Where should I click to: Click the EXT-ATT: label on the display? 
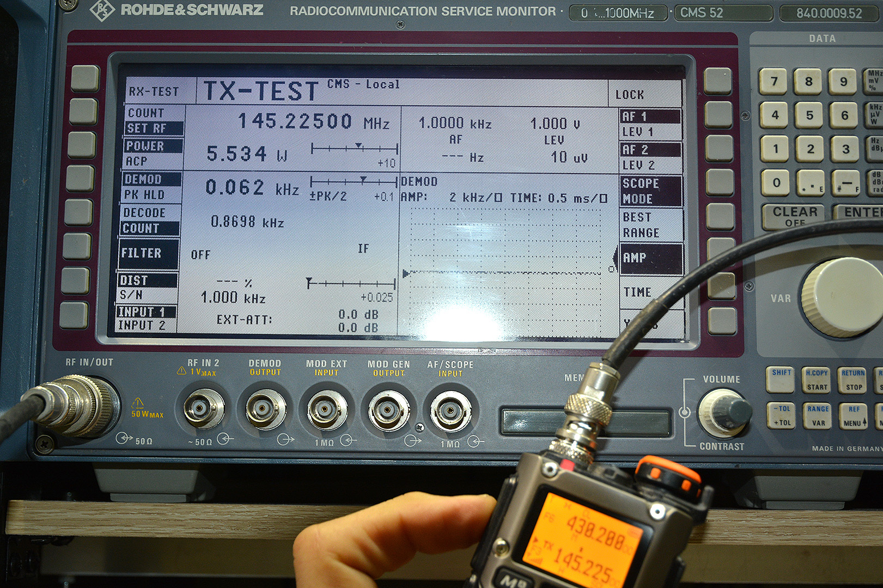point(244,320)
